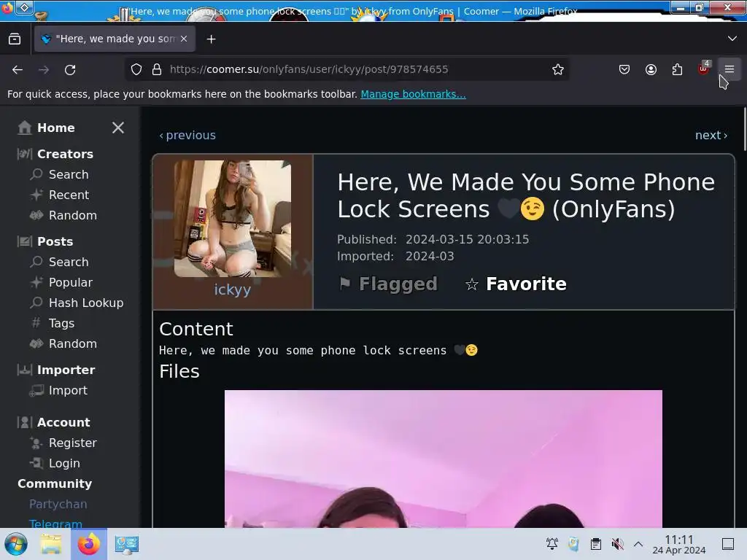Open the uBlock Origin extension icon
Image resolution: width=747 pixels, height=560 pixels.
[704, 69]
